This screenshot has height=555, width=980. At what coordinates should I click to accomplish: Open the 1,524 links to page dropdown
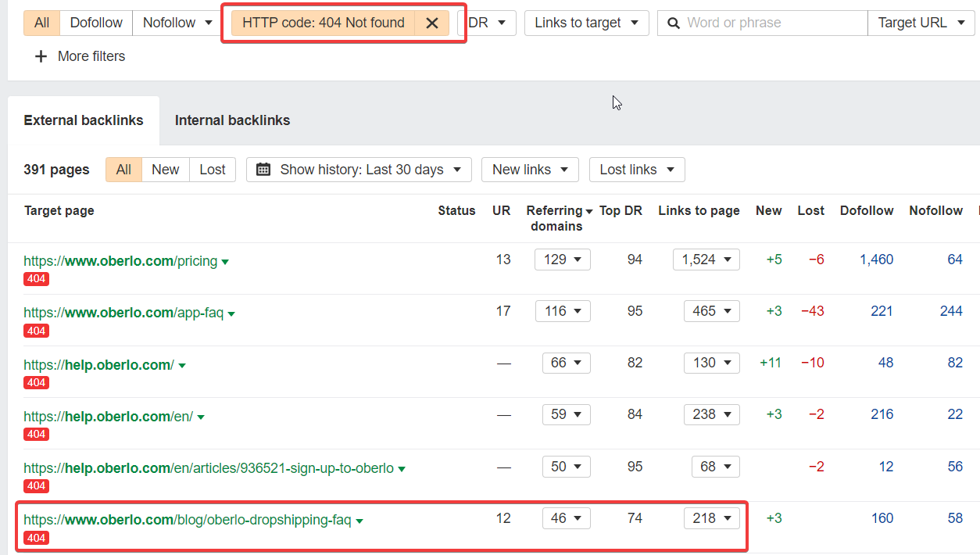(706, 260)
